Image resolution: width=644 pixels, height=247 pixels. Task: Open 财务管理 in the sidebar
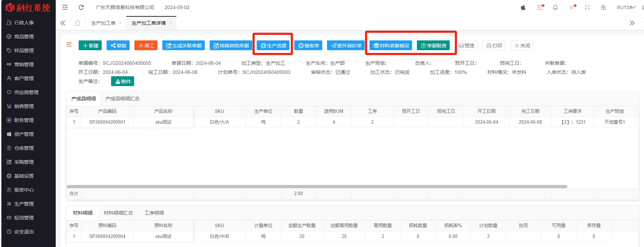[x=29, y=120]
